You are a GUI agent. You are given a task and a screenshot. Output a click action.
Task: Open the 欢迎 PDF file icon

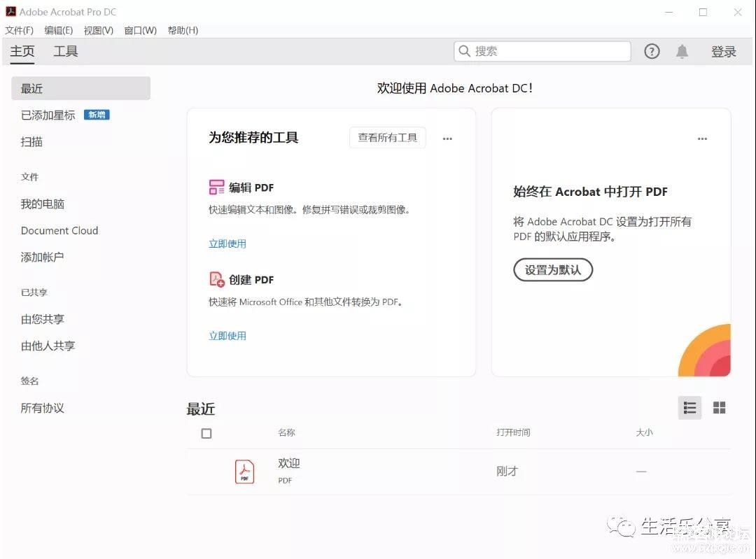tap(244, 472)
